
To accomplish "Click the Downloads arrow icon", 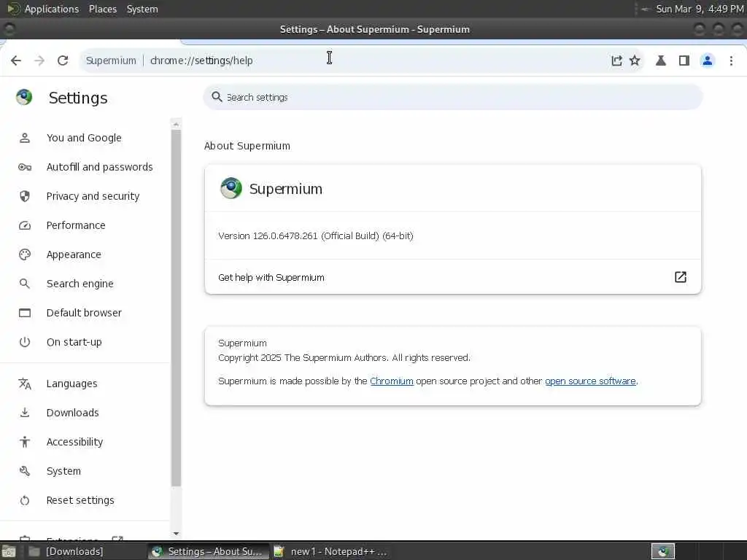I will tap(25, 413).
